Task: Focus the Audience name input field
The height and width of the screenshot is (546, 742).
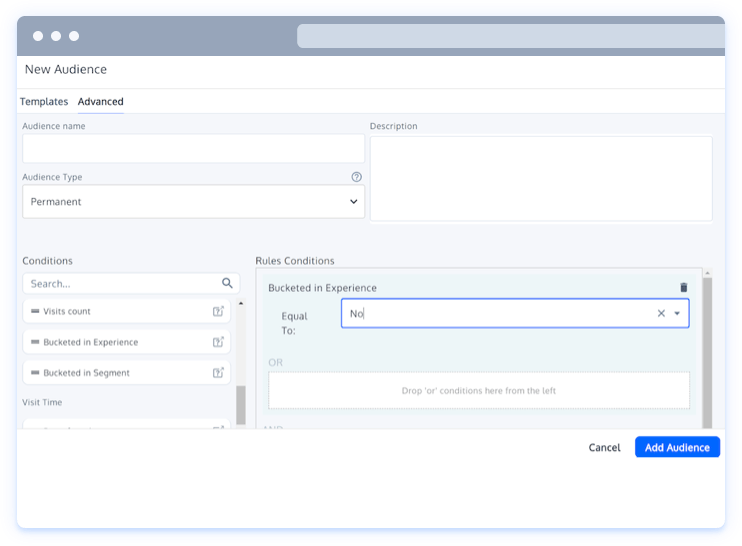Action: (193, 149)
